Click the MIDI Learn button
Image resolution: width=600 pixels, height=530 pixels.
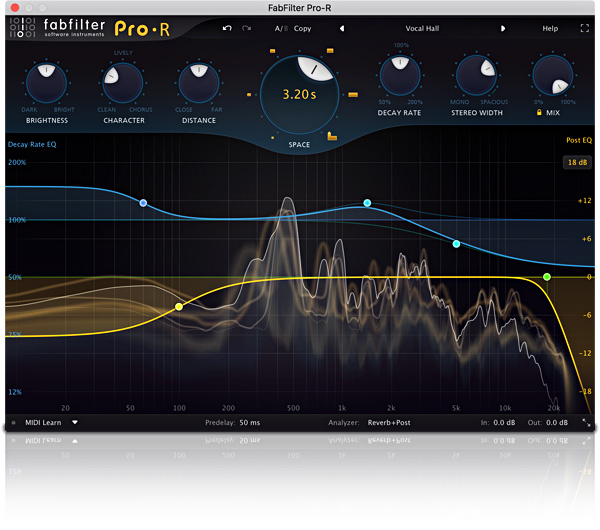43,422
